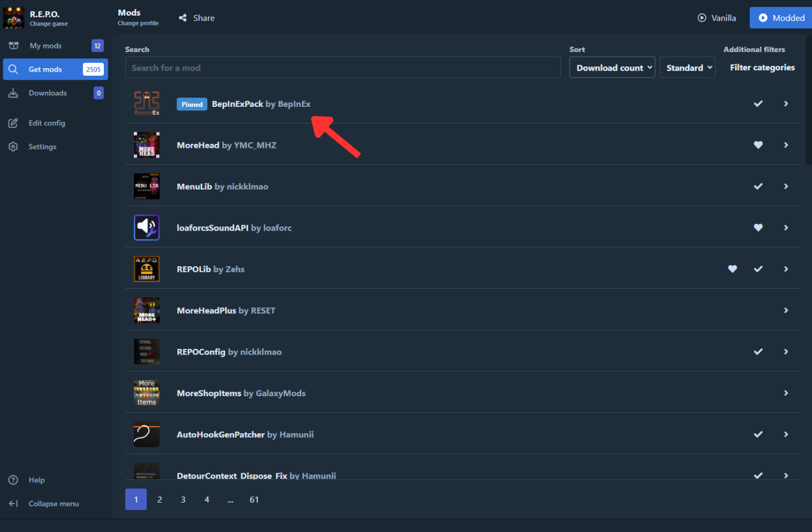Go to page 3 of mods
The image size is (812, 532).
(x=184, y=500)
